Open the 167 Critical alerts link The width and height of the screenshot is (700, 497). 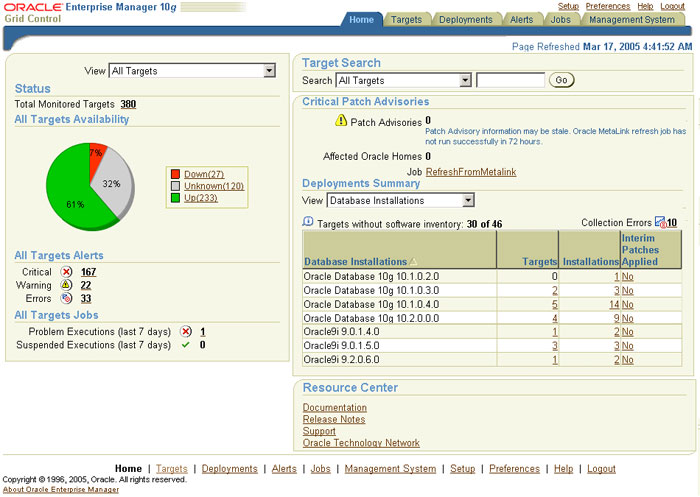pos(88,272)
